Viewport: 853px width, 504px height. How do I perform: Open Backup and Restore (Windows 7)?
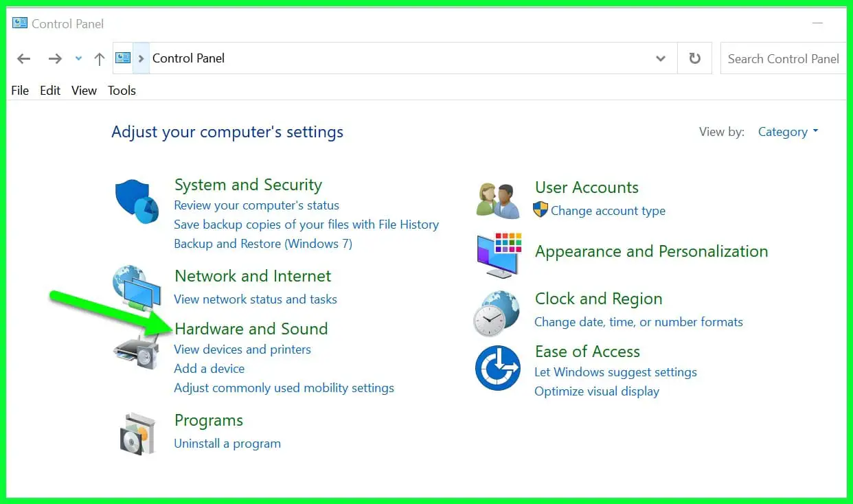[263, 244]
